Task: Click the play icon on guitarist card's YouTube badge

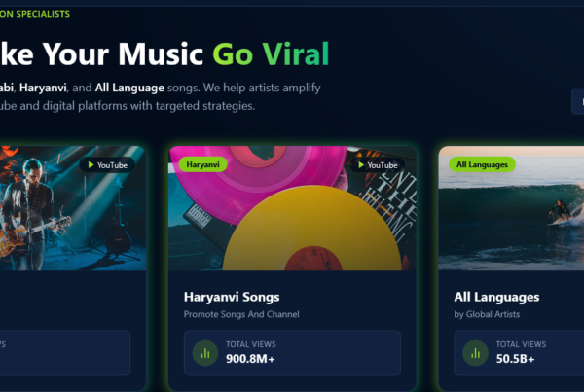Action: (91, 165)
